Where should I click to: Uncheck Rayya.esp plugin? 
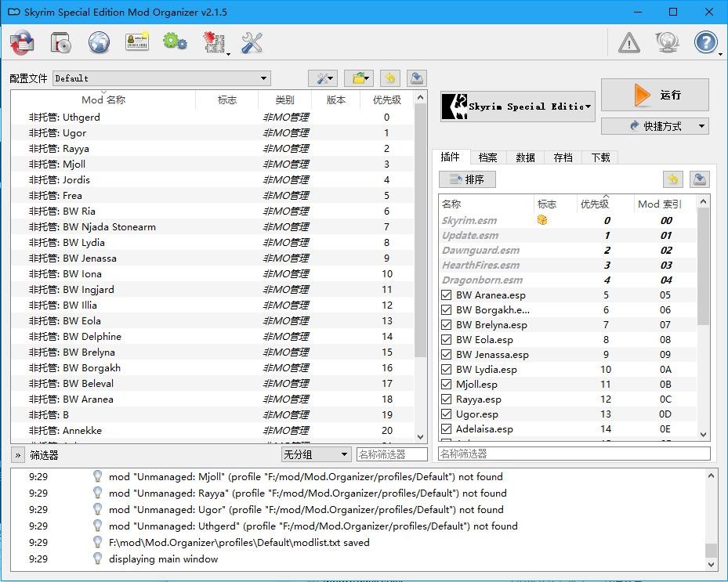click(446, 399)
